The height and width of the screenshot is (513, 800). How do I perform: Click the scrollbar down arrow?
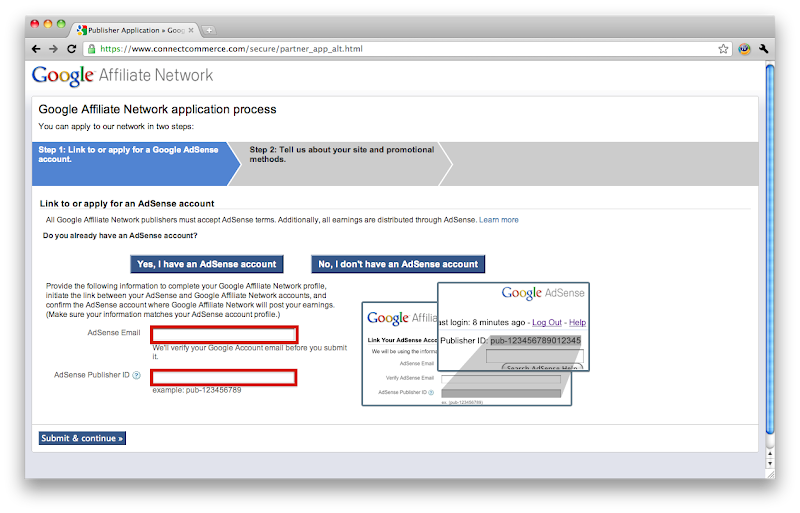coord(770,463)
